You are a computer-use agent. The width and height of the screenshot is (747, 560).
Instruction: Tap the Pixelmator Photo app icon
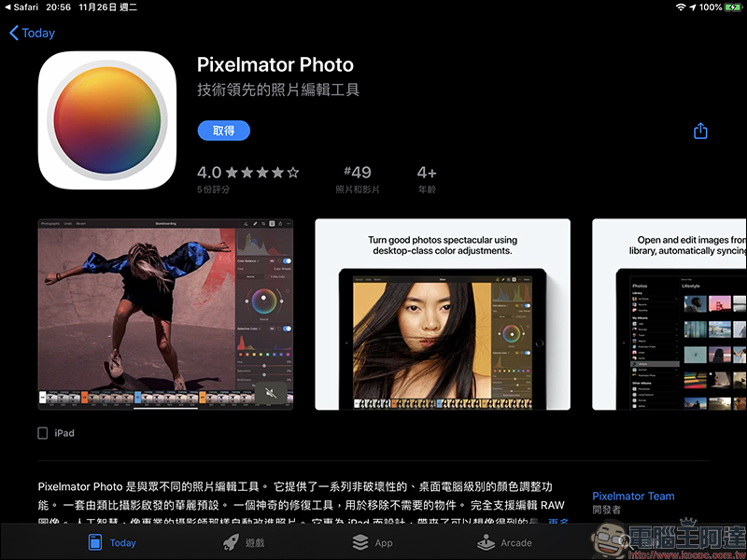pyautogui.click(x=107, y=120)
